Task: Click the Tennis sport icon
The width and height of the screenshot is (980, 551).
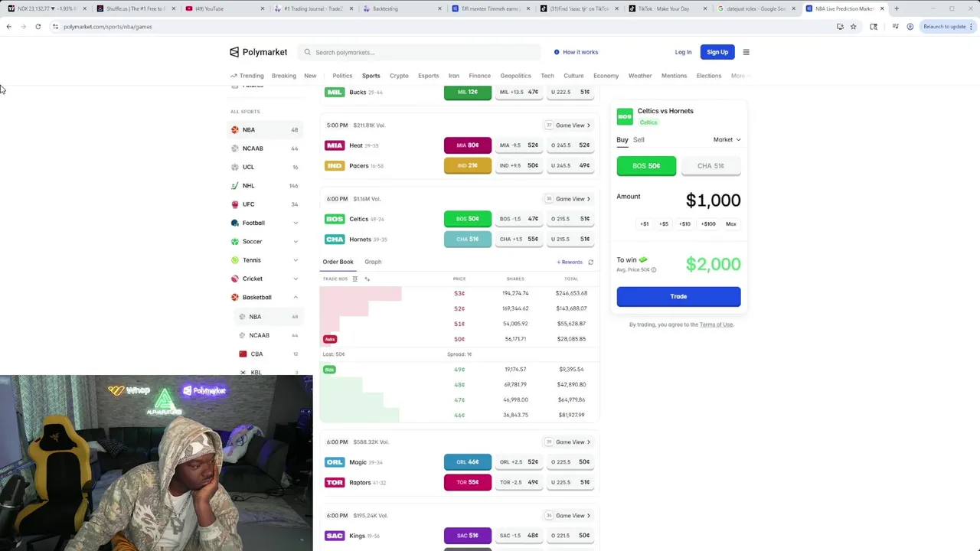Action: tap(235, 260)
